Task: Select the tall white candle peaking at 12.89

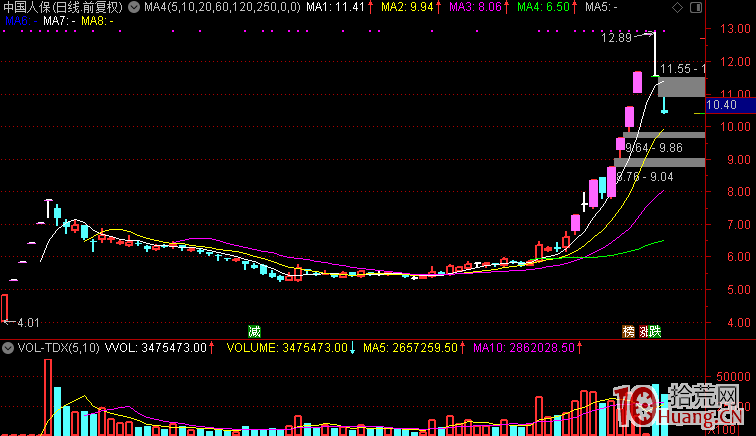Action: (x=655, y=54)
